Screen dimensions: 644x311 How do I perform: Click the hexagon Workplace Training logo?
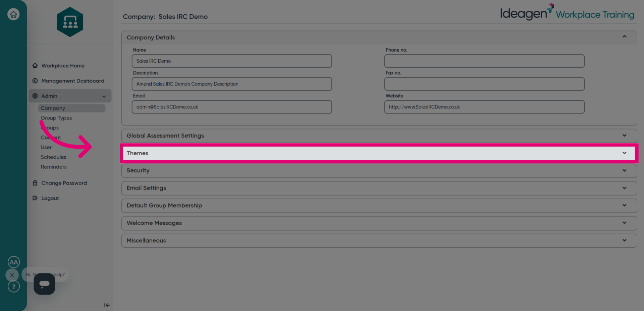(x=70, y=22)
